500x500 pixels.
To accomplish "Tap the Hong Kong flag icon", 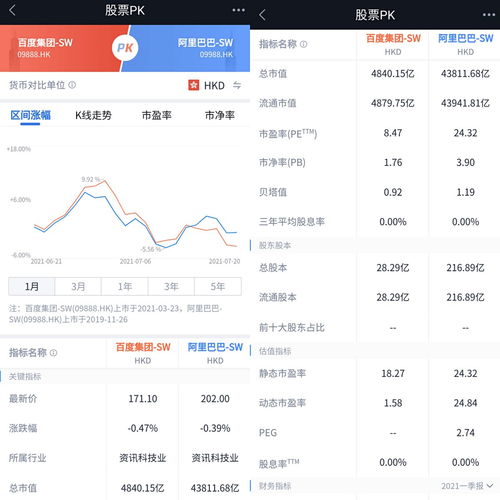I will tap(193, 85).
